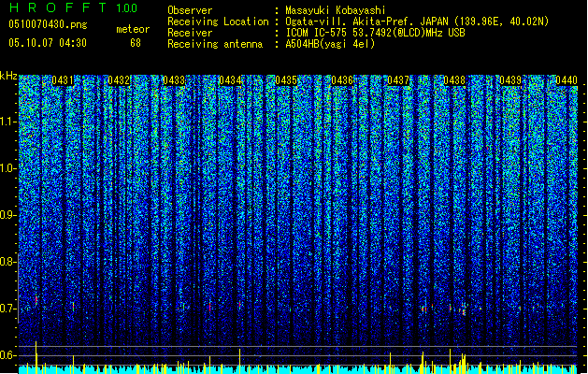The image size is (588, 374).
Task: Click the Ogata-vill. Akita-Pref. JAPAN location text
Action: pyautogui.click(x=417, y=22)
